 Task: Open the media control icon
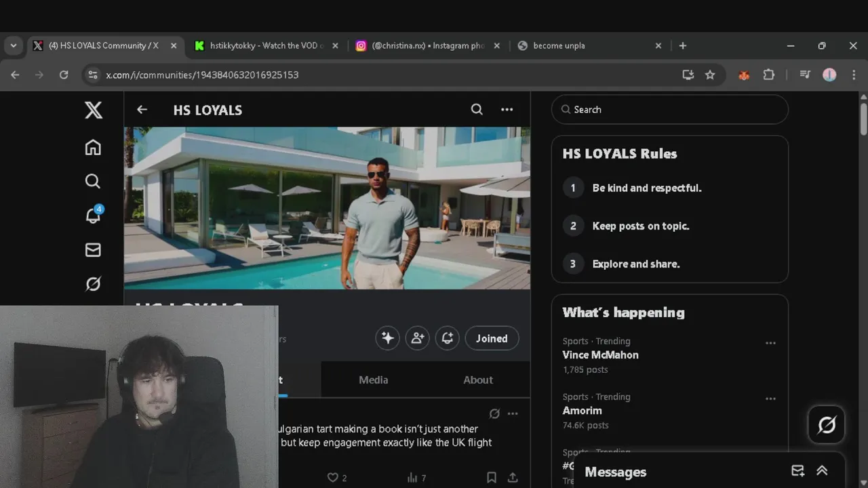pyautogui.click(x=805, y=75)
